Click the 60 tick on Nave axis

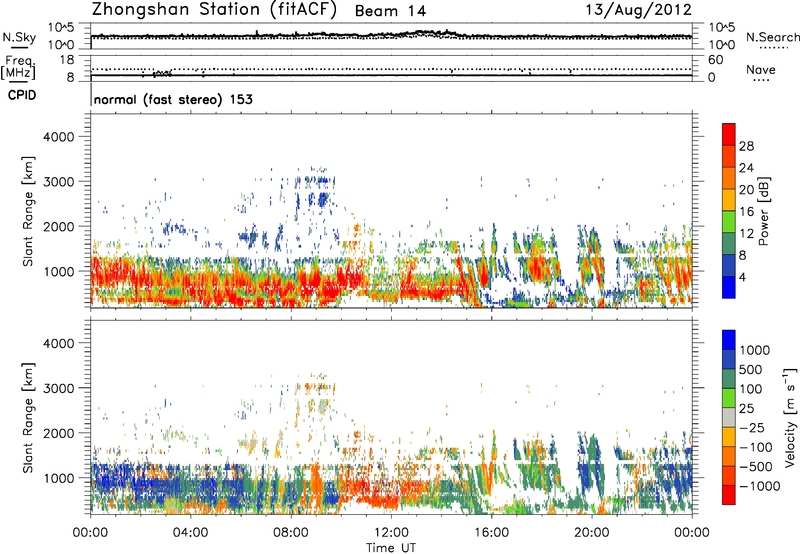[716, 60]
